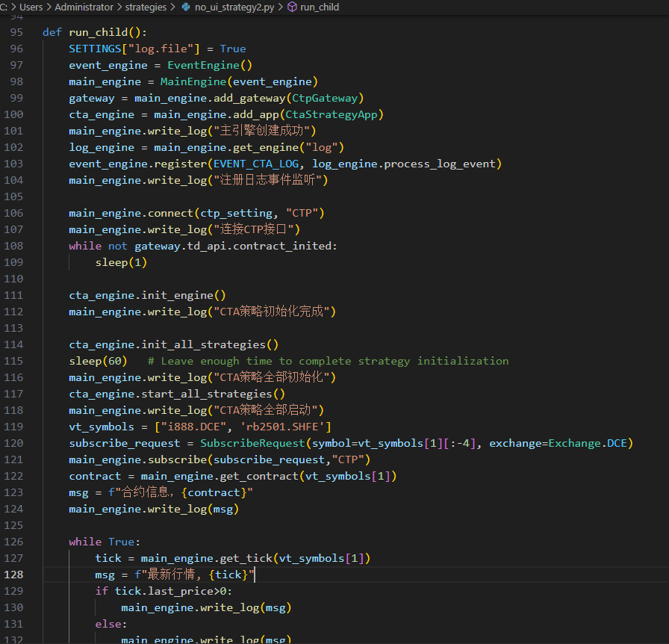669x644 pixels.
Task: Click 'tick.last_price>0' on line 129
Action: [170, 592]
